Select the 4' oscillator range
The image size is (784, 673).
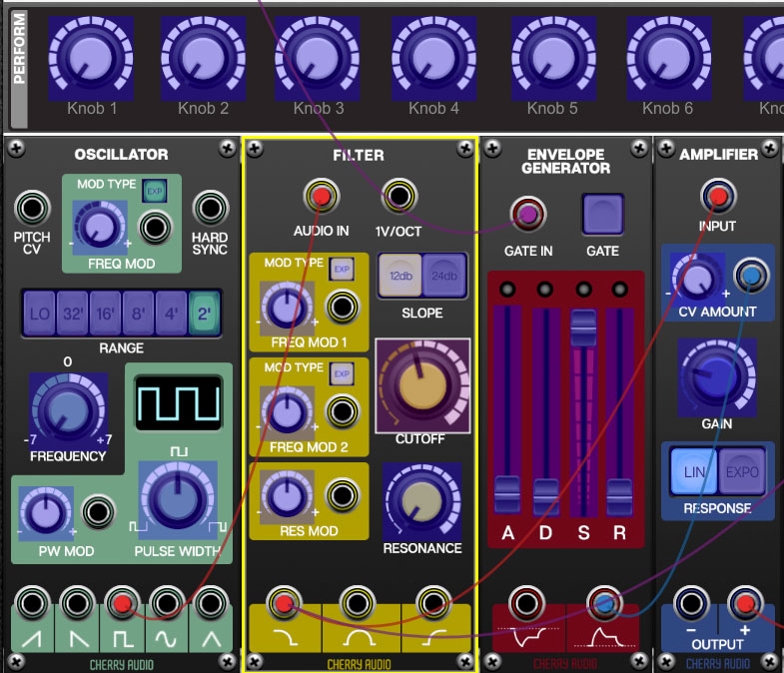172,314
